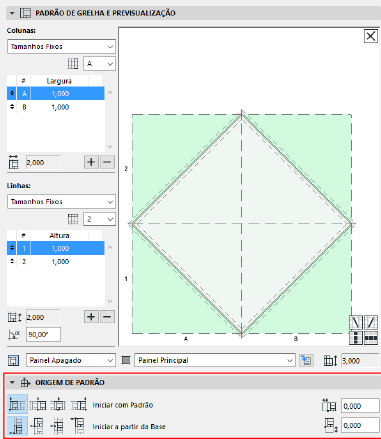Viewport: 381px width, 439px height.
Task: Open the Colunas 'Tamanhos Fixos' dropdown
Action: (x=61, y=47)
